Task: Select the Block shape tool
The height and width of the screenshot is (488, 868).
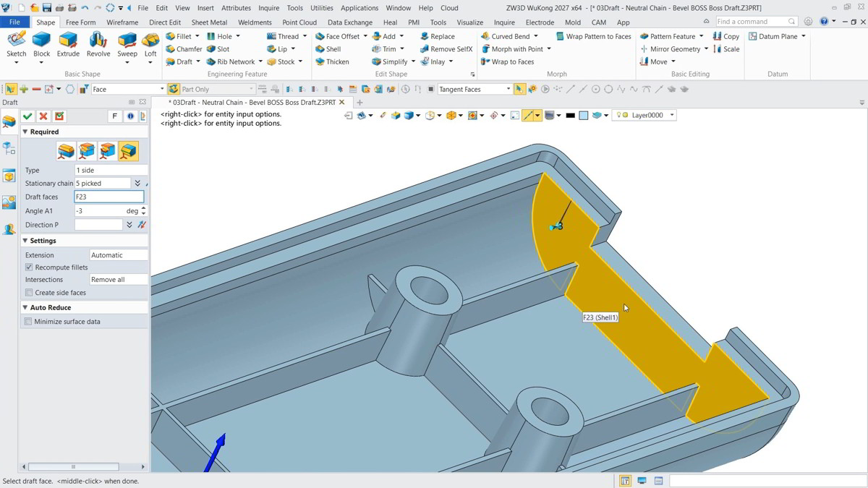Action: (x=42, y=44)
